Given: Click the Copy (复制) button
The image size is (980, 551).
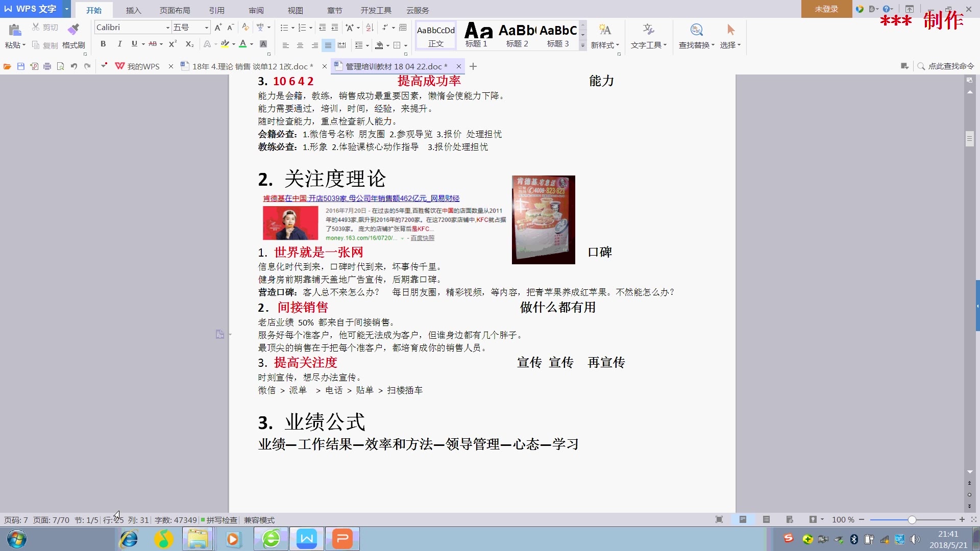Looking at the screenshot, I should (45, 45).
